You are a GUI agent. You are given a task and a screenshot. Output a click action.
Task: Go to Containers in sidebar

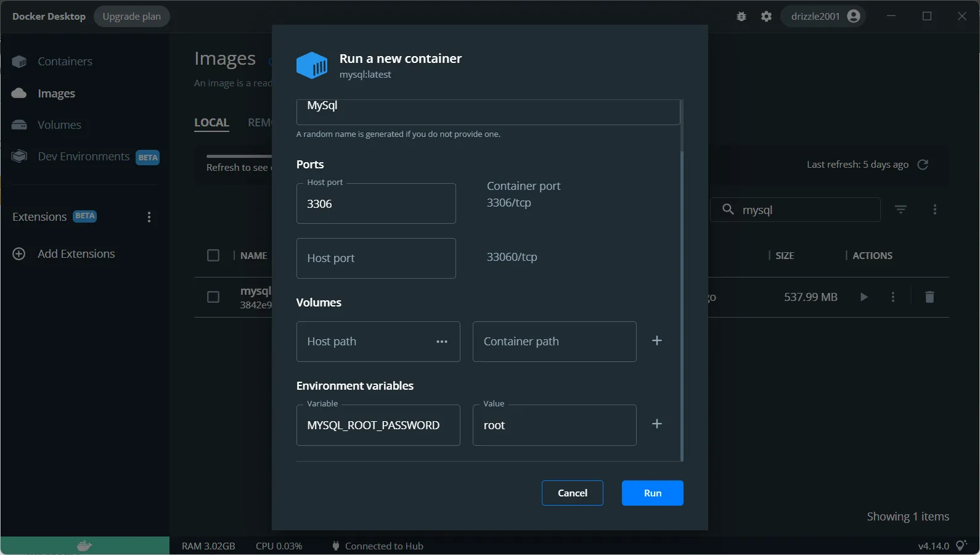[x=65, y=62]
